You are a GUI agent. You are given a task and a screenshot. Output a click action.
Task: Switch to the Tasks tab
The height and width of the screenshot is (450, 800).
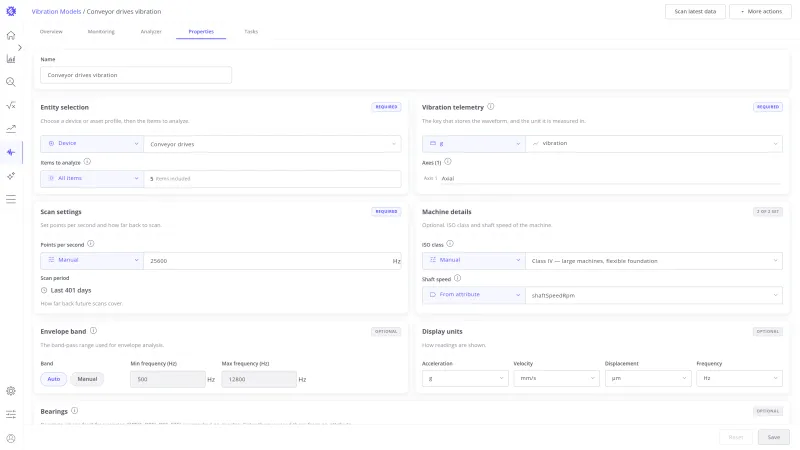point(251,32)
